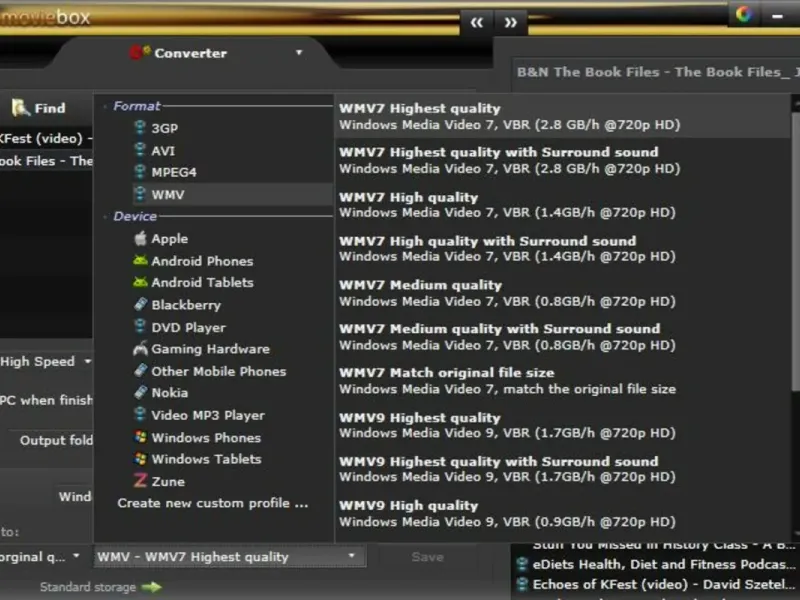Click the red Converter icon
The image size is (800, 600).
tap(139, 52)
